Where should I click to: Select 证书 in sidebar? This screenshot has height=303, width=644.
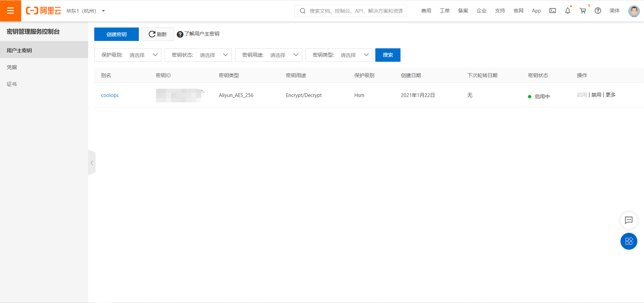44,84
